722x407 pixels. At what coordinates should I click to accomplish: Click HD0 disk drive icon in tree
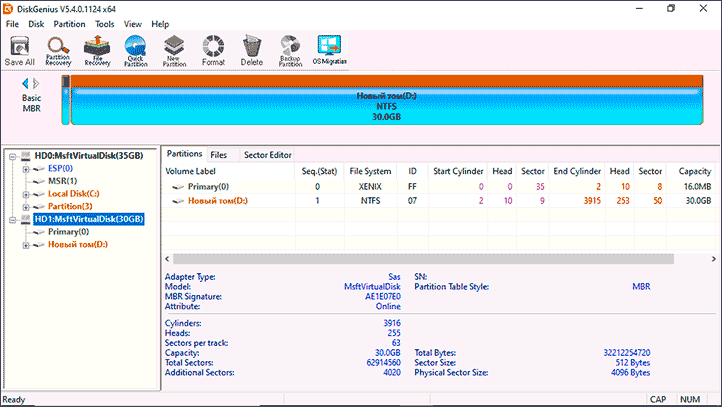coord(26,156)
